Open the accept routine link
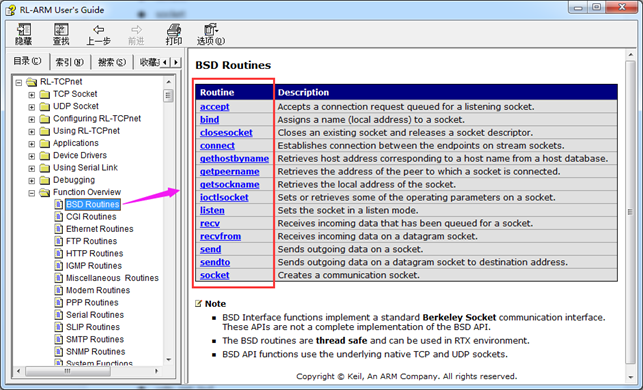643x390 pixels. (214, 107)
